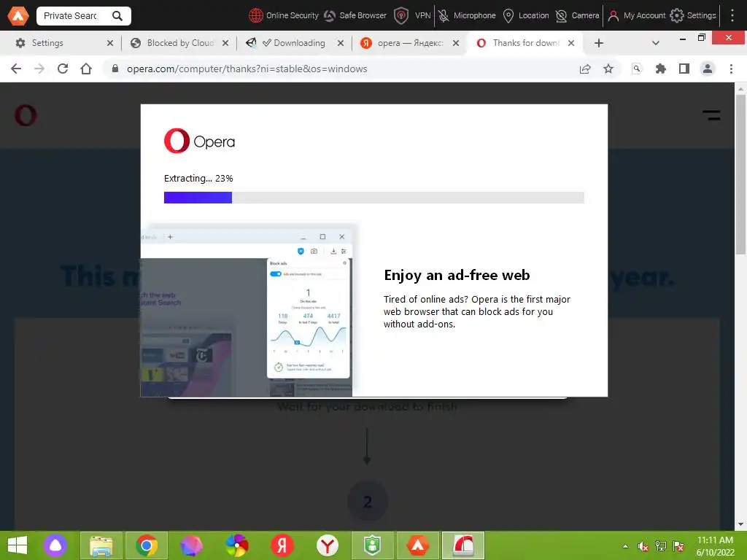Click the Private Search magnifier icon
Image resolution: width=747 pixels, height=560 pixels.
coord(117,16)
